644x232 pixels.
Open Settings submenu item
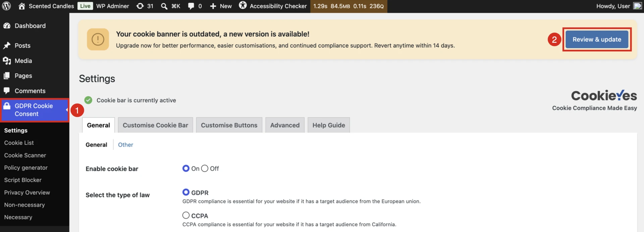click(x=16, y=130)
